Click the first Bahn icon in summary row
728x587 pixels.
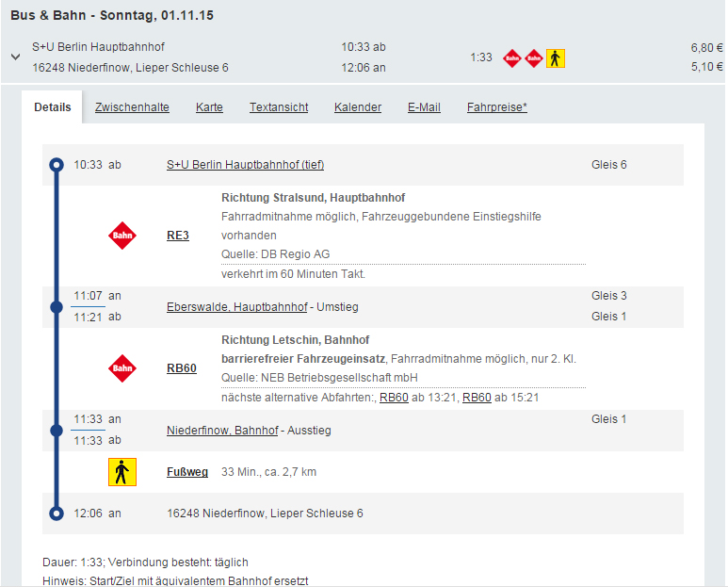click(511, 58)
